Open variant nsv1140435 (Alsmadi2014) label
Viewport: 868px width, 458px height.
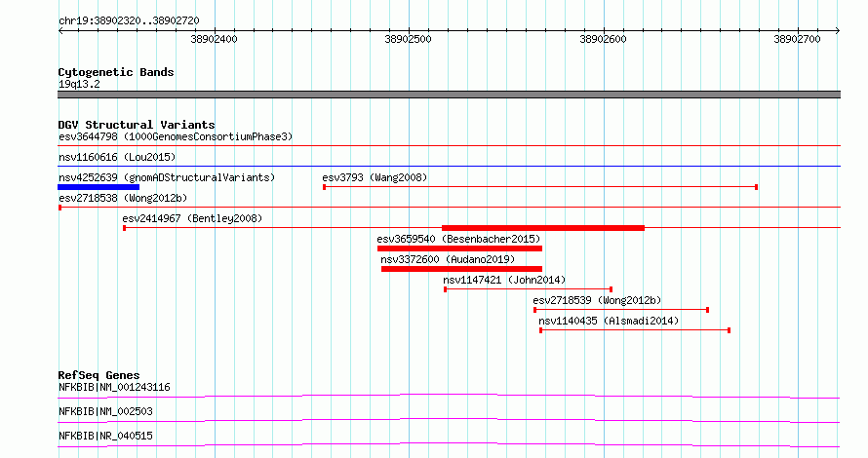pyautogui.click(x=609, y=321)
